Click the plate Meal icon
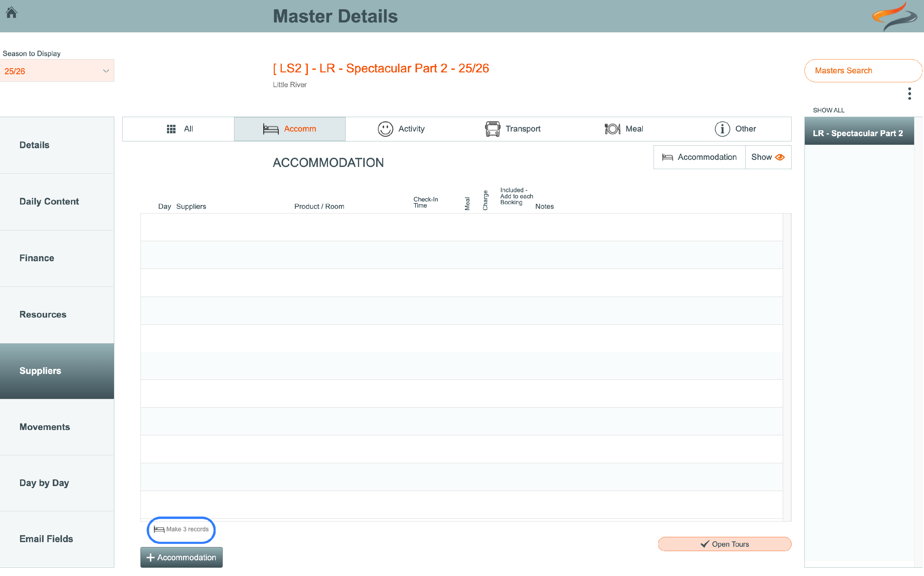Viewport: 924px width, 576px height. pos(612,129)
